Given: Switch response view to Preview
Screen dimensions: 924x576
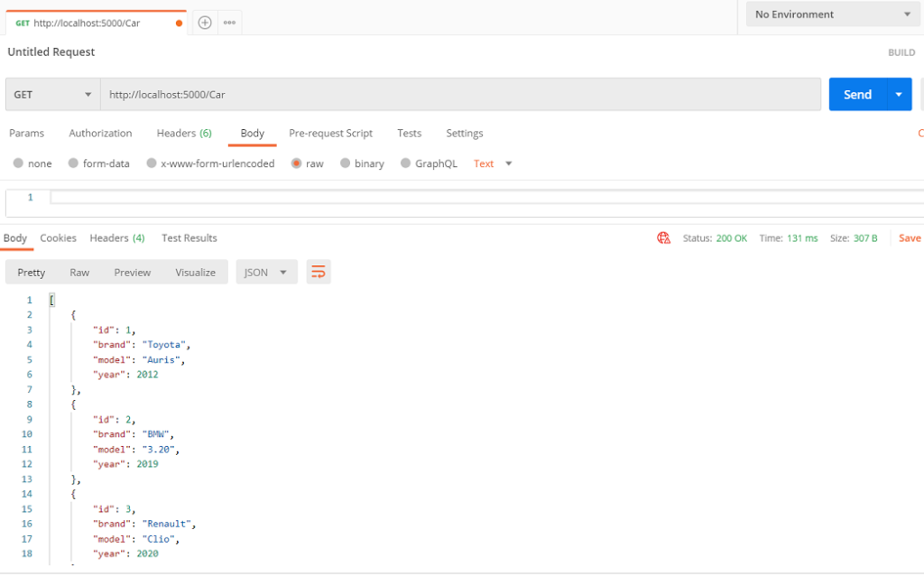Looking at the screenshot, I should point(132,273).
